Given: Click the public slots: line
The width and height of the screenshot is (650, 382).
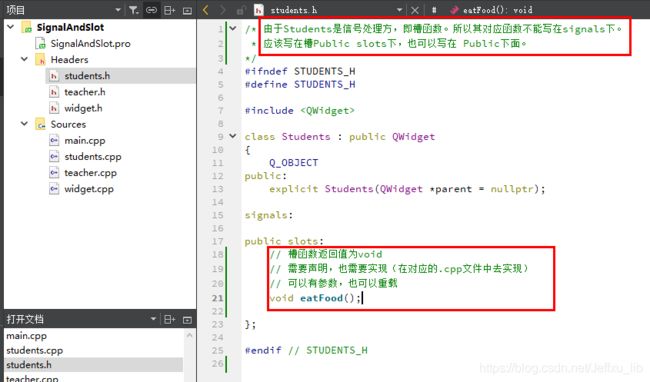Looking at the screenshot, I should tap(284, 241).
